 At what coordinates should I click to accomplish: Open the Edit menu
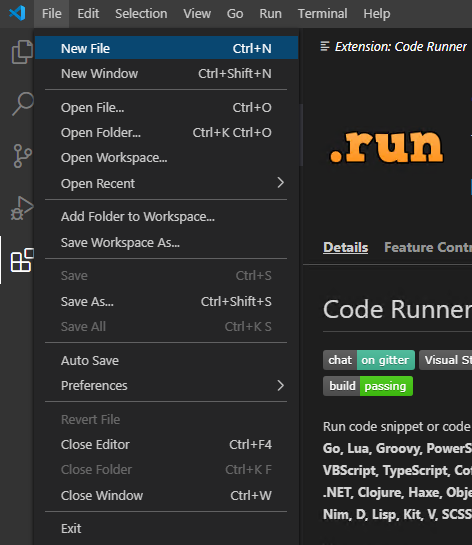pyautogui.click(x=88, y=14)
